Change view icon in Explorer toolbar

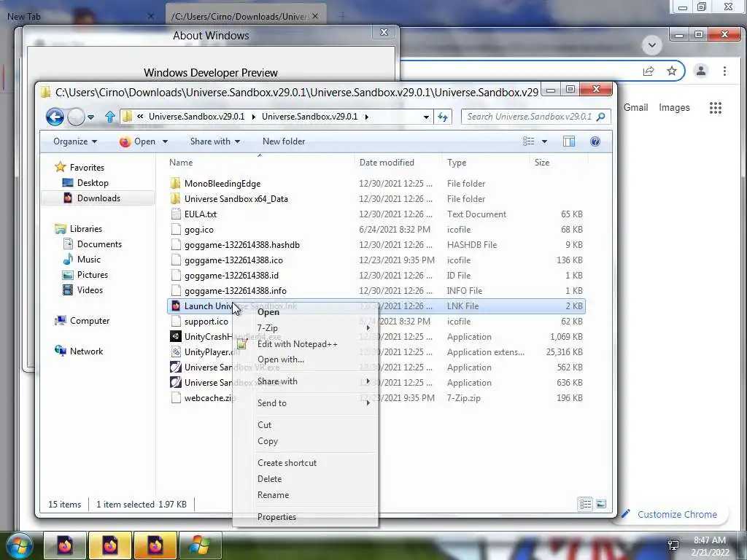coord(528,141)
